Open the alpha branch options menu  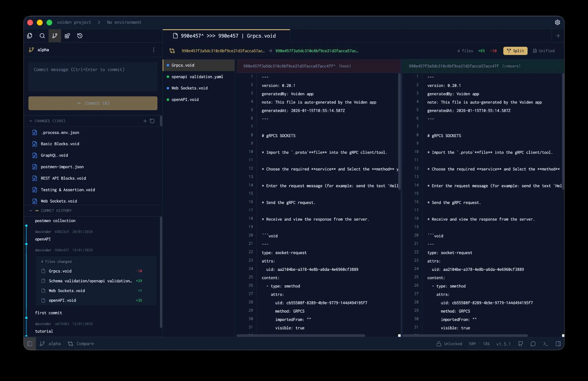(x=154, y=50)
